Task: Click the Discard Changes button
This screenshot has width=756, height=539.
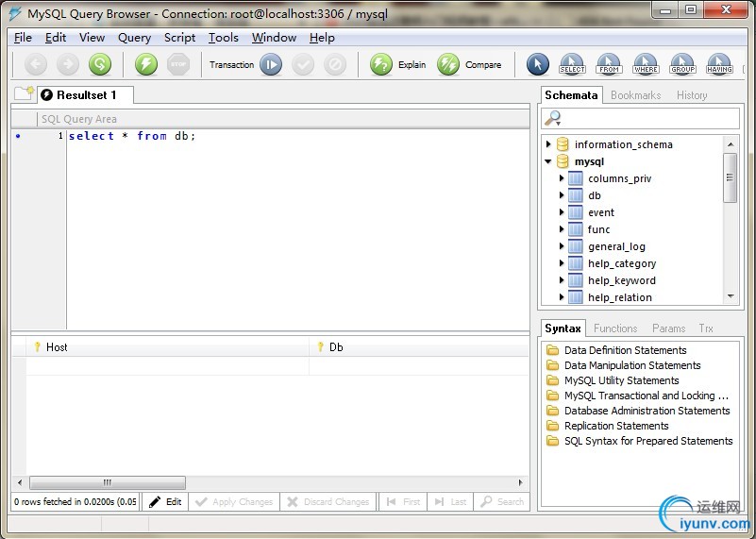Action: tap(328, 502)
